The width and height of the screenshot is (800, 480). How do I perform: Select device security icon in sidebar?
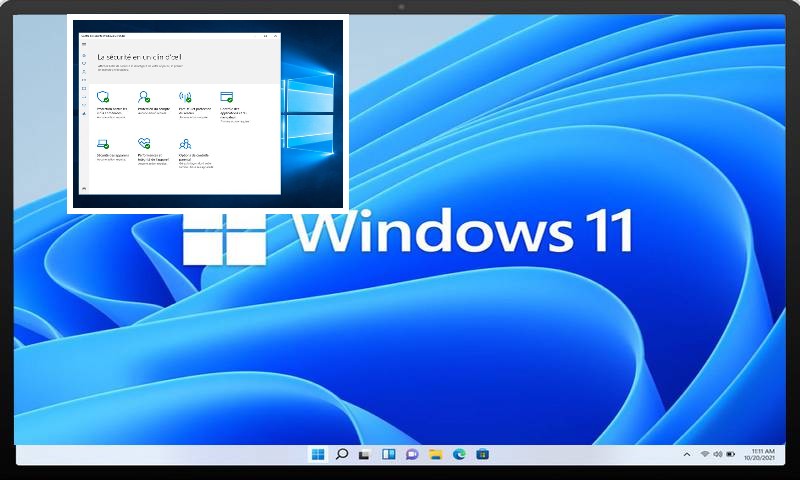[x=84, y=97]
